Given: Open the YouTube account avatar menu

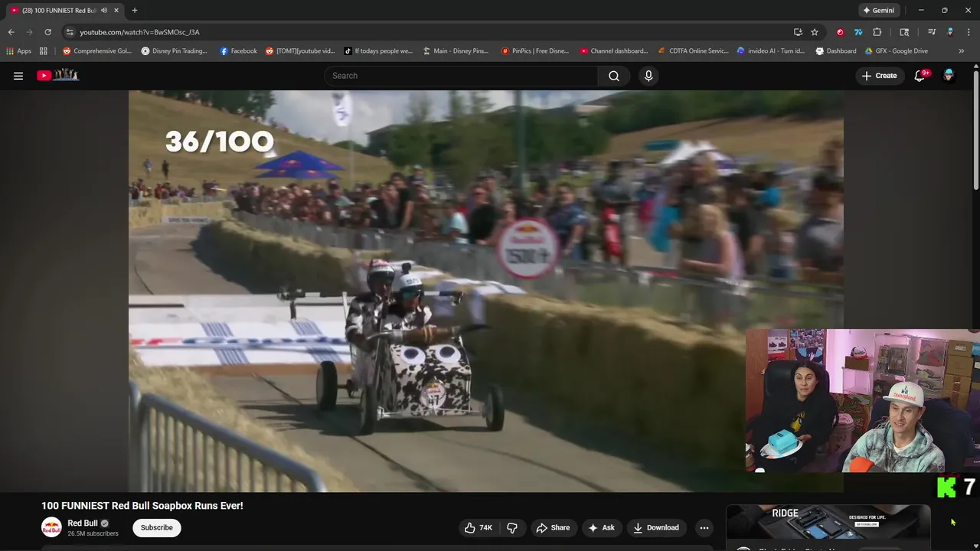Looking at the screenshot, I should [949, 75].
